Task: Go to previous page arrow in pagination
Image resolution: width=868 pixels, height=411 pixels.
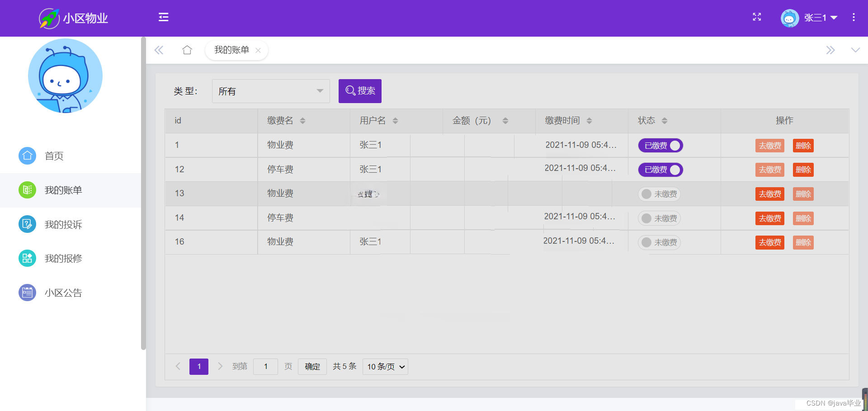Action: click(x=178, y=366)
